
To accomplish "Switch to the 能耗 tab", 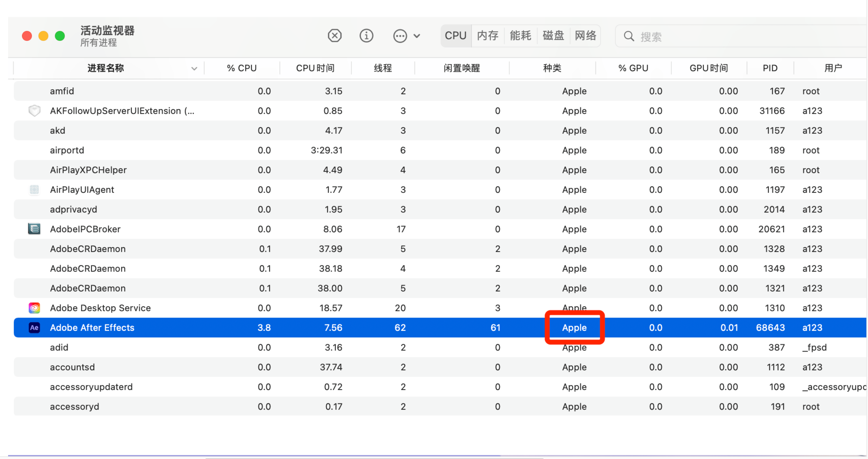I will pos(520,36).
